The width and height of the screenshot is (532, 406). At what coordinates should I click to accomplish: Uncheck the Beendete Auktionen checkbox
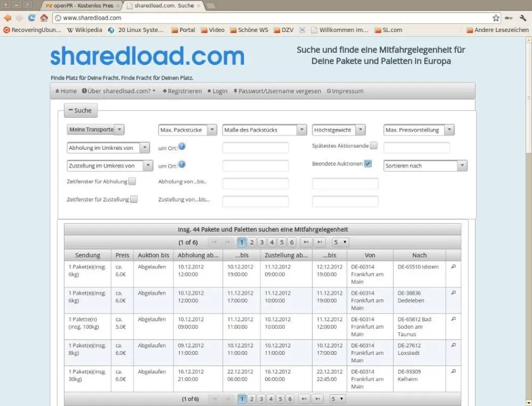pyautogui.click(x=368, y=163)
